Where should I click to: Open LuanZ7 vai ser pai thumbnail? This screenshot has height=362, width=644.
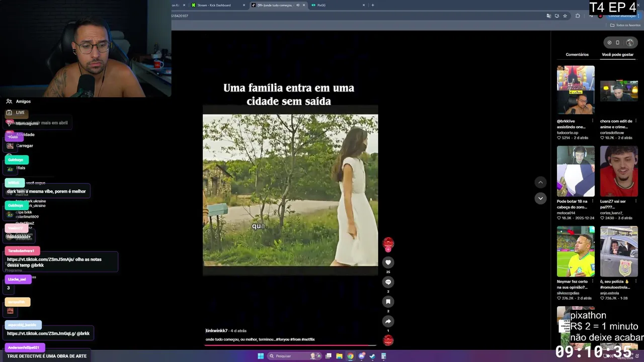619,171
